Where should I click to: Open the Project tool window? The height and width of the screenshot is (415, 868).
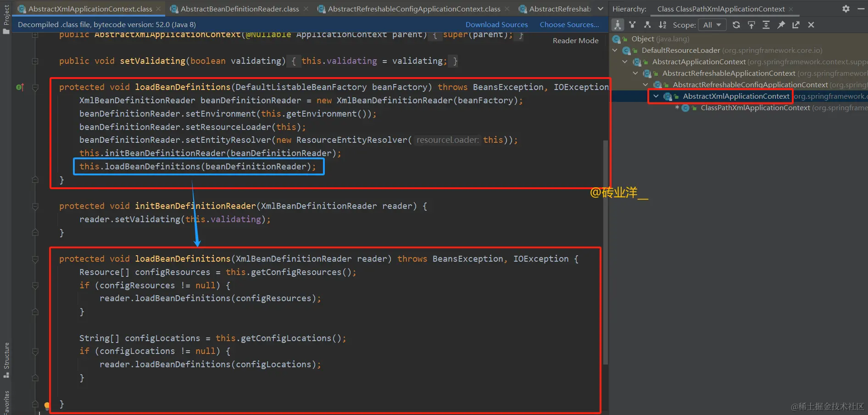point(6,18)
